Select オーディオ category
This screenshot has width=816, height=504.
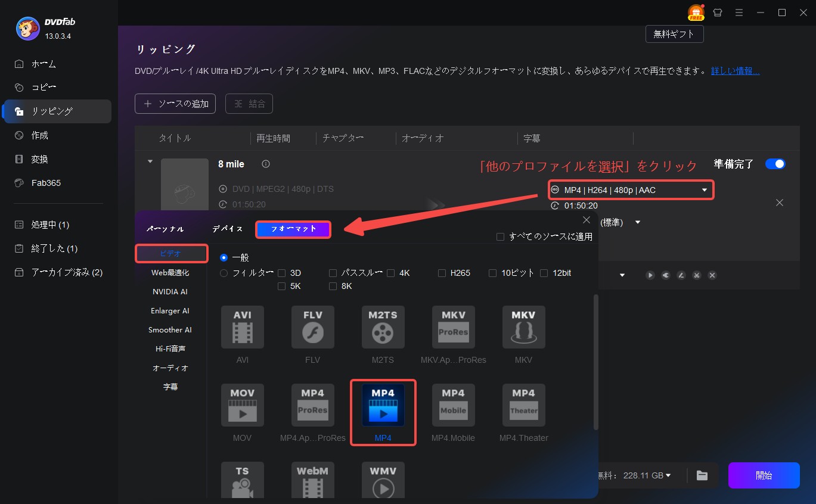tap(170, 368)
